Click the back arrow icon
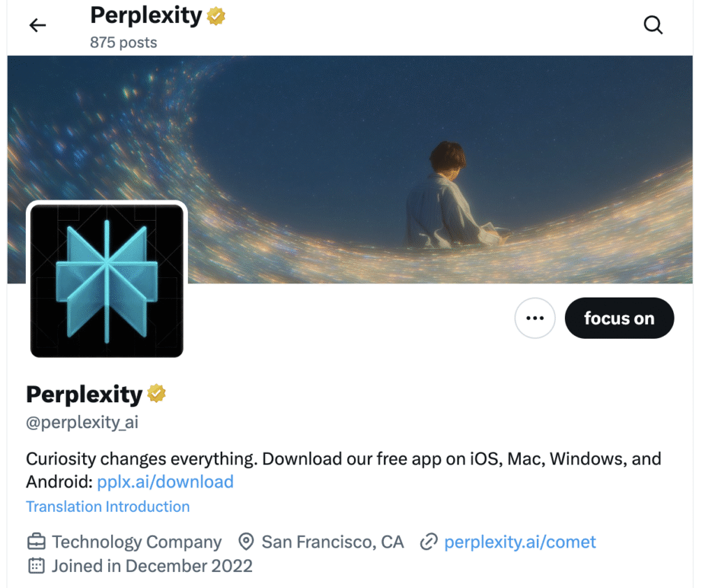This screenshot has width=715, height=588. 37,26
